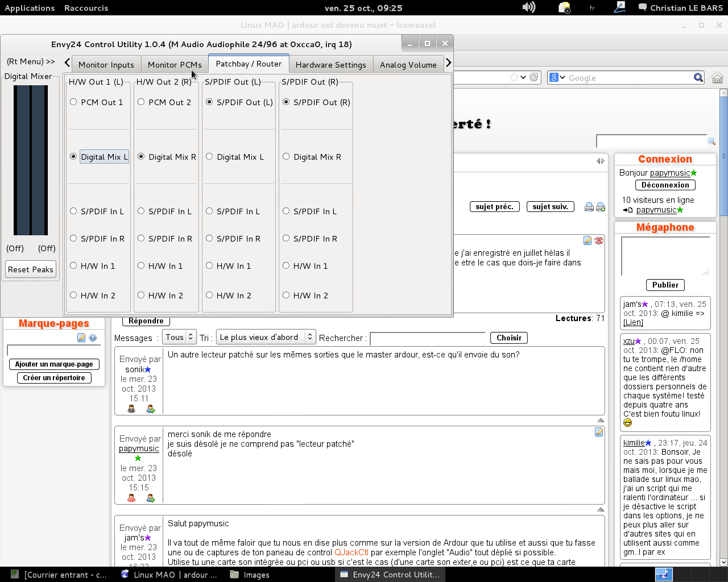Click the browser home icon
728x582 pixels.
[717, 78]
